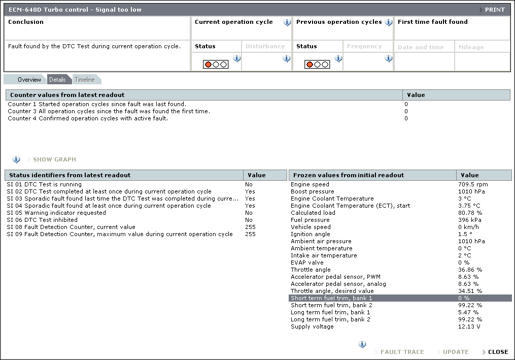Click First time fault found header
This screenshot has height=360, width=515.
click(x=432, y=22)
